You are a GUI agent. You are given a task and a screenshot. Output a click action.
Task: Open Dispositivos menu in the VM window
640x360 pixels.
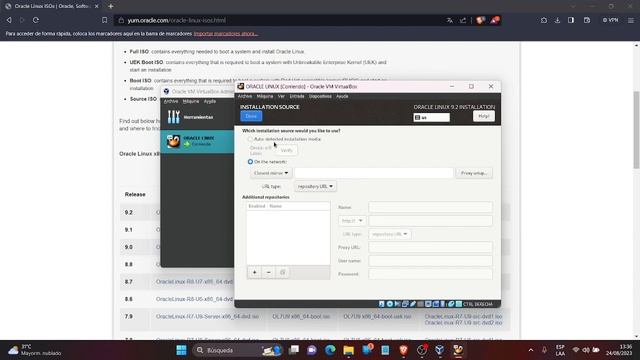[x=320, y=96]
